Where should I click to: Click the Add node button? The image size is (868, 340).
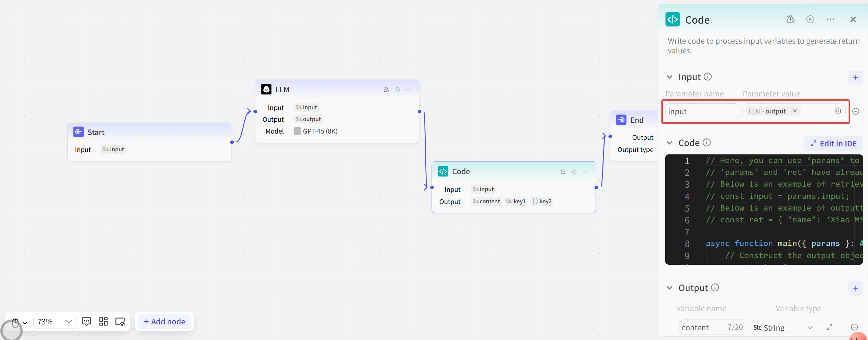coord(164,322)
